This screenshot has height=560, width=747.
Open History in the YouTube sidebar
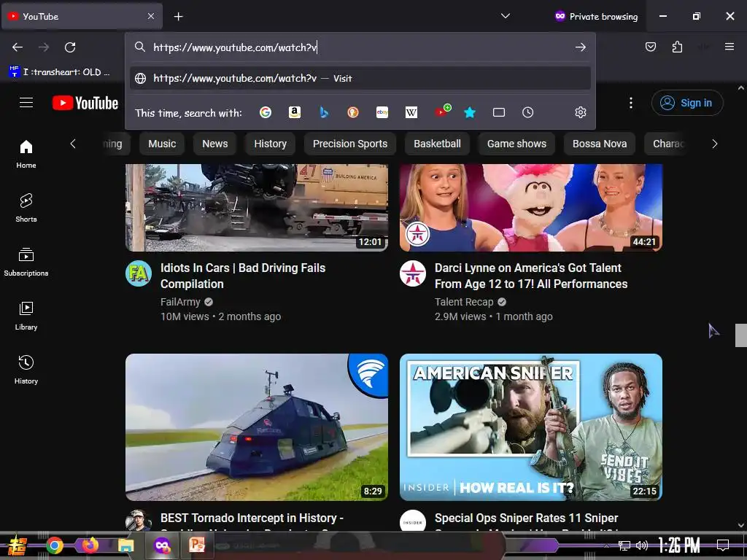(26, 370)
